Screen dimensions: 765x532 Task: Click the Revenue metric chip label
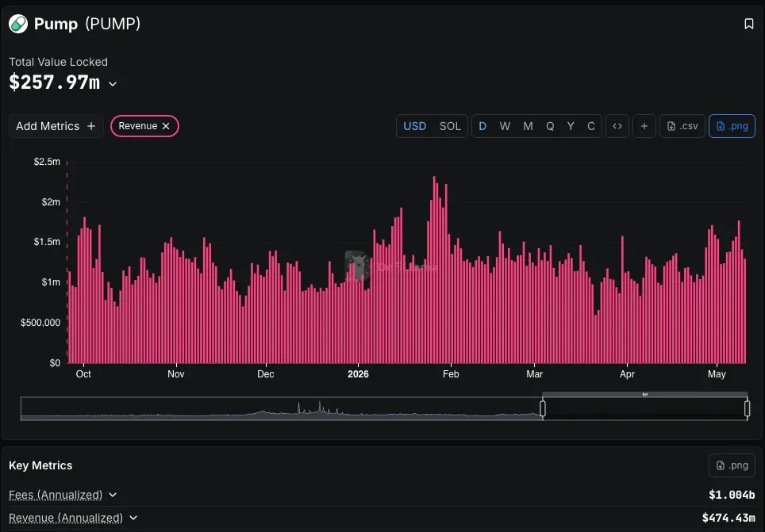click(x=137, y=126)
